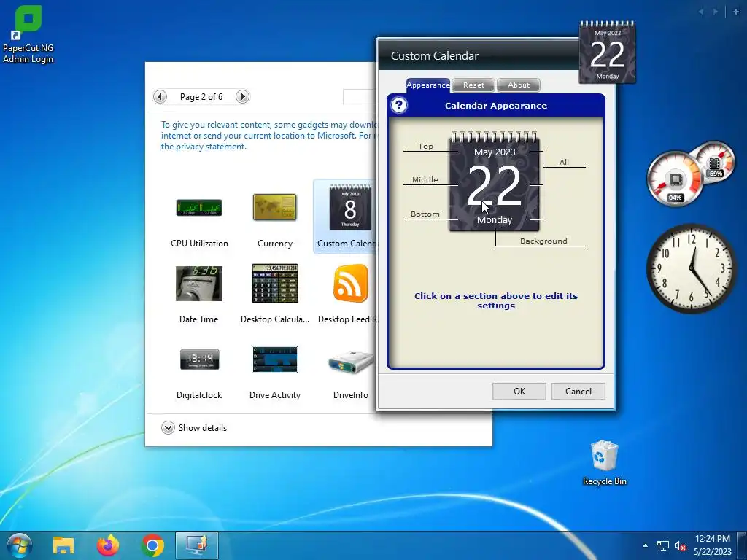Click the analog clock desktop gadget
The image size is (747, 560).
692,268
